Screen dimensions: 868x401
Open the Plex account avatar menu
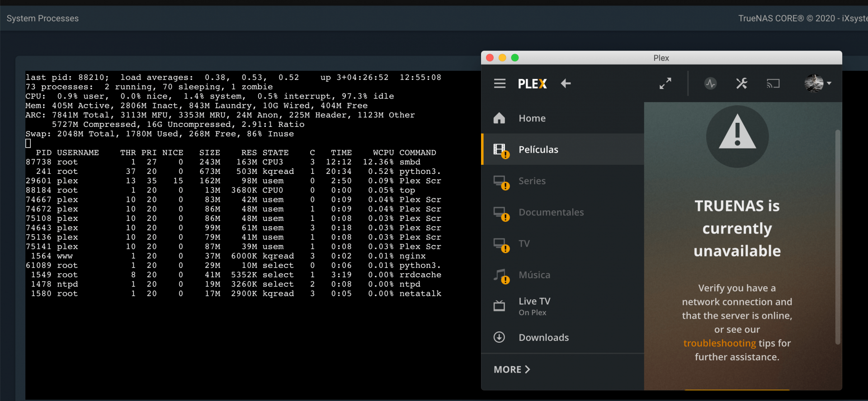point(818,84)
